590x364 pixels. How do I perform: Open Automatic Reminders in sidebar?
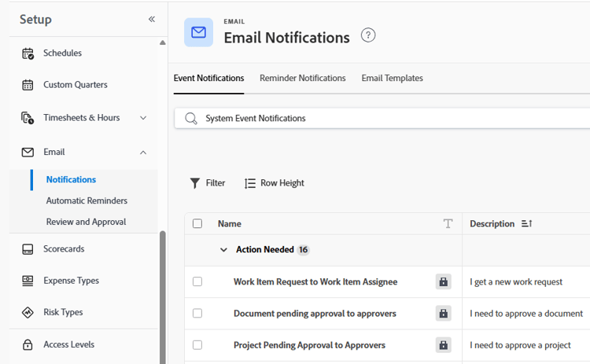click(87, 200)
